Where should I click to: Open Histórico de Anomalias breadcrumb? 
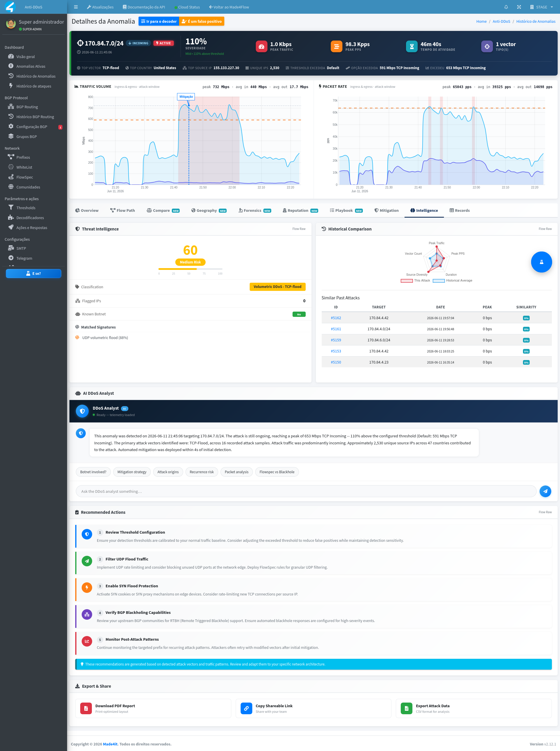(535, 21)
